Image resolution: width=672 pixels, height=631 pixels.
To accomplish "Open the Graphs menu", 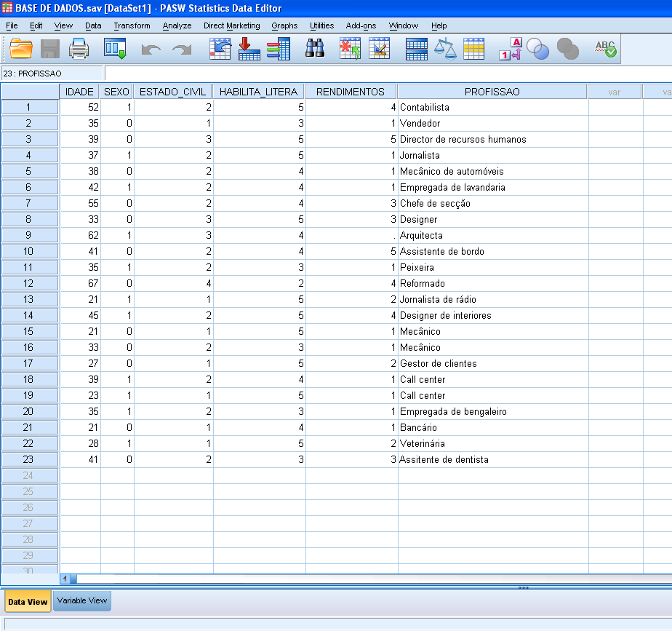I will 284,25.
